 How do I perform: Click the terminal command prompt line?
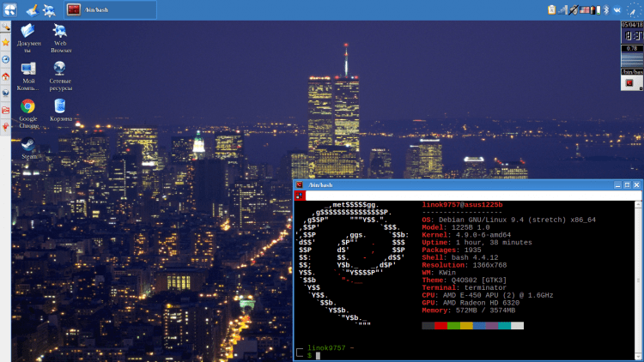(x=386, y=354)
